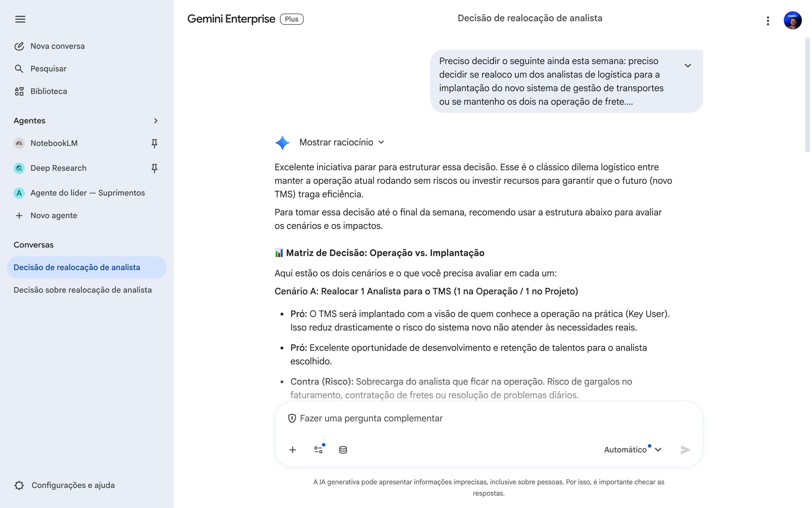Click the Conversas section heading
The image size is (812, 508).
pos(34,245)
